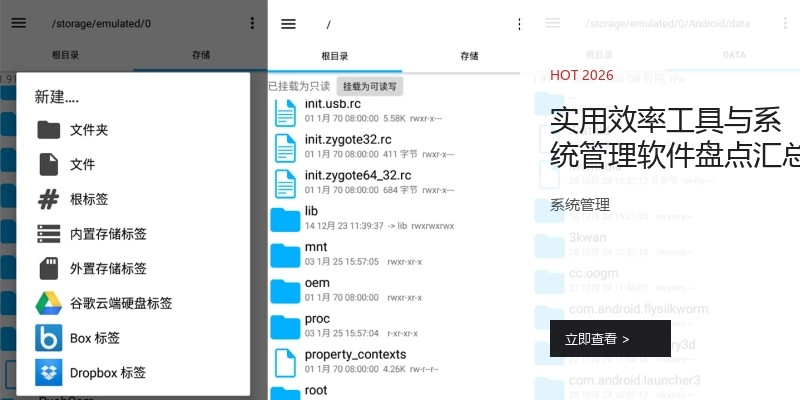Image resolution: width=800 pixels, height=400 pixels.
Task: Open the mnt folder
Action: [x=394, y=254]
